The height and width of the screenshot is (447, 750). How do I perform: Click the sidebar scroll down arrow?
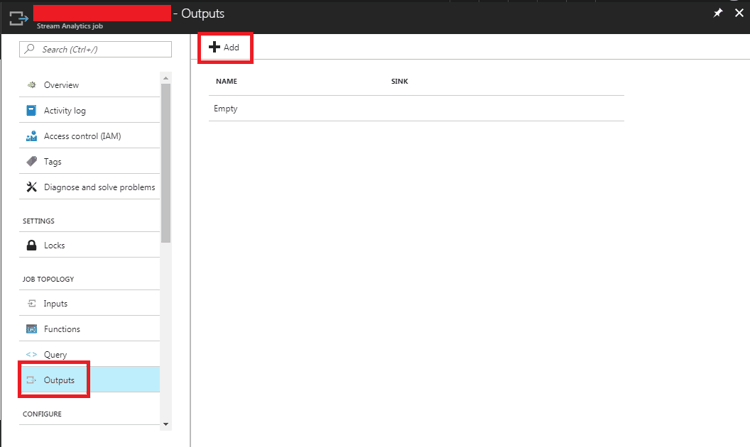(x=165, y=424)
